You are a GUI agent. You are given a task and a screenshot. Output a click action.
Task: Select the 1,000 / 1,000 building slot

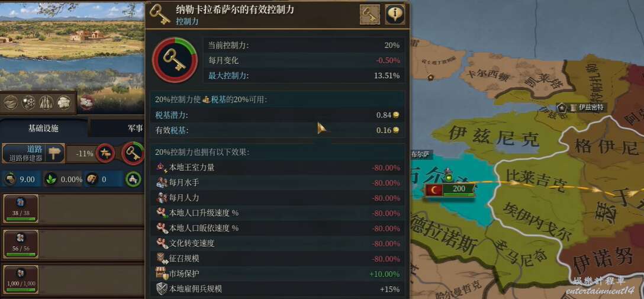click(x=21, y=279)
